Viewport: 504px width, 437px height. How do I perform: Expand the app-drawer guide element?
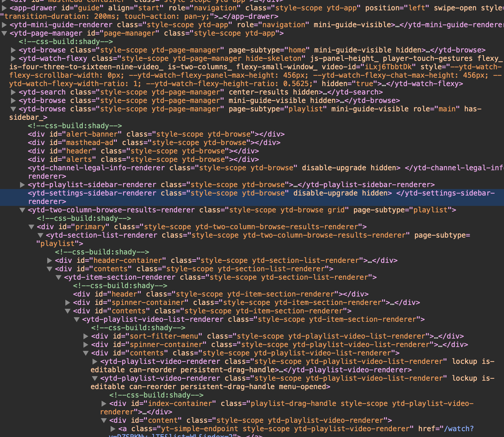(x=4, y=8)
